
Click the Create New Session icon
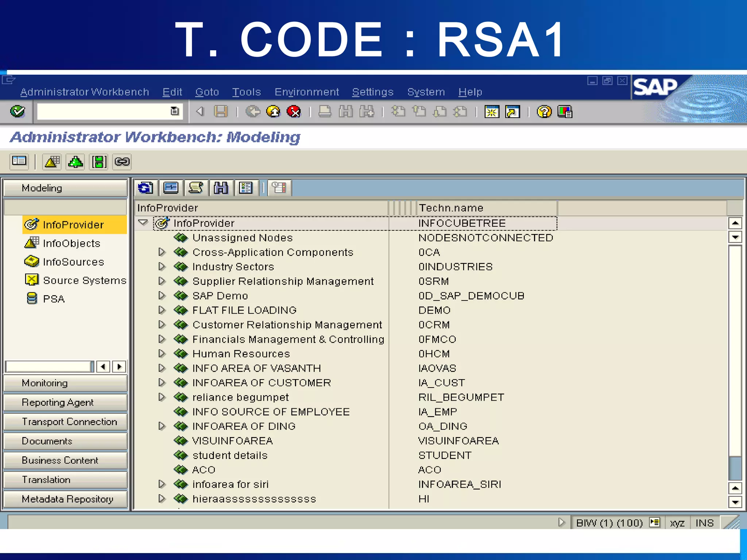coord(492,112)
